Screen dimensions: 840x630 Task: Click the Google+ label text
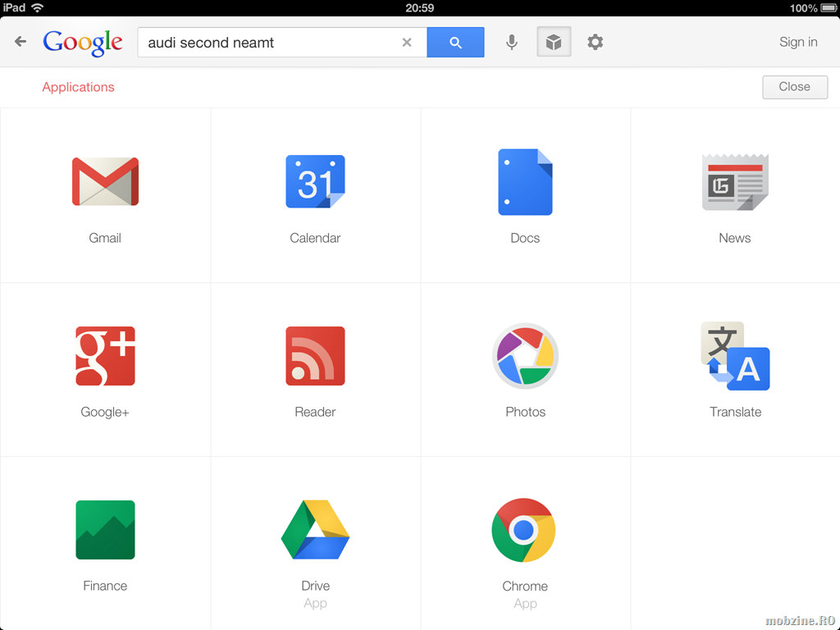105,412
